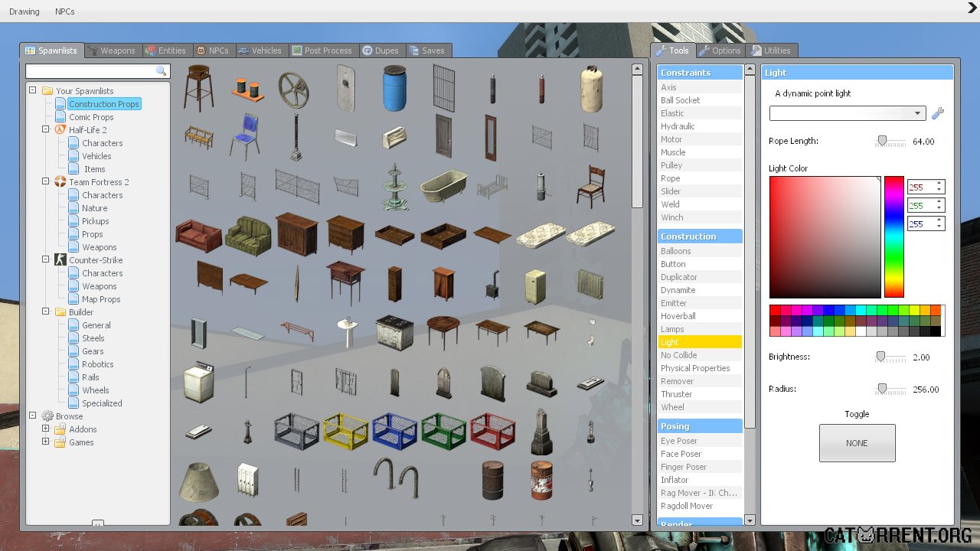The width and height of the screenshot is (980, 551).
Task: Expand the Games folder
Action: click(46, 442)
